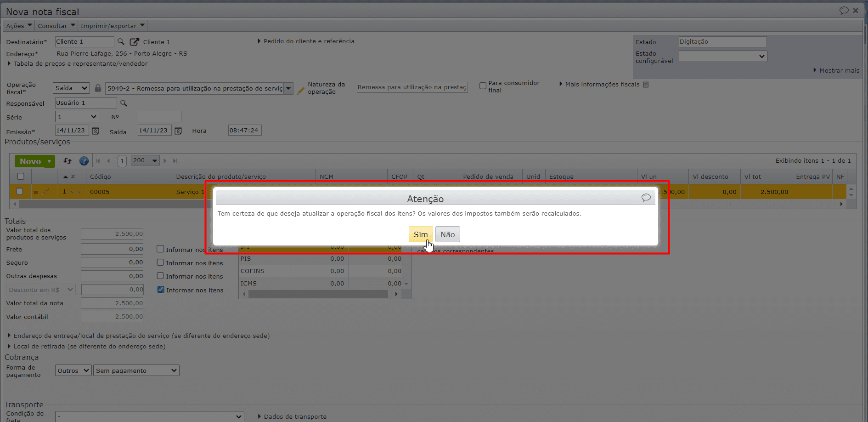Open the comment icon in the Atenção dialog
868x422 pixels.
(646, 198)
